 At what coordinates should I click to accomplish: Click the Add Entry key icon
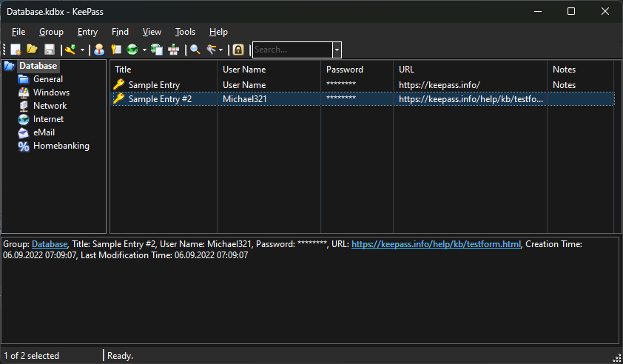tap(71, 50)
